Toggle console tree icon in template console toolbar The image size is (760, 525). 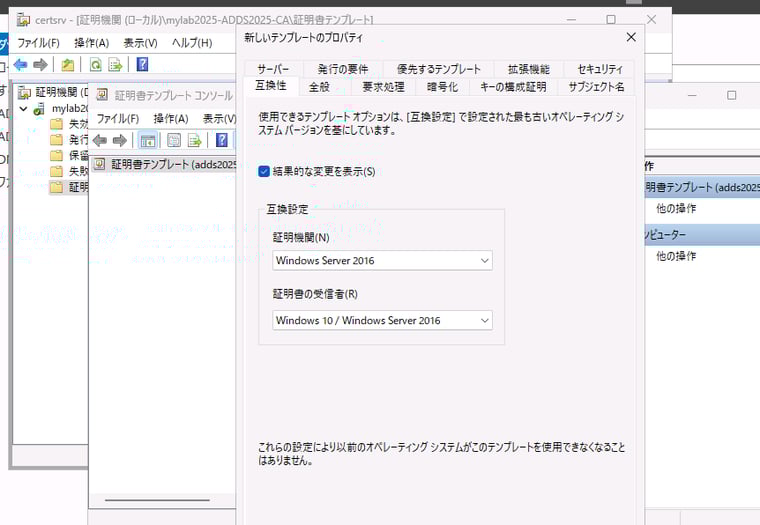pyautogui.click(x=147, y=141)
